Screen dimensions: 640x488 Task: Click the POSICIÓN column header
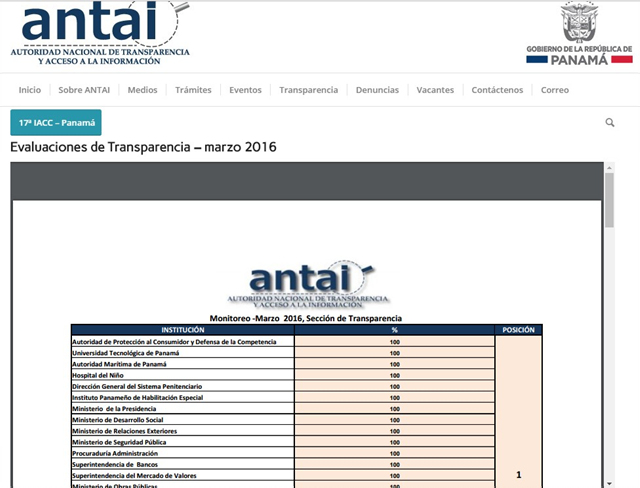[x=518, y=330]
